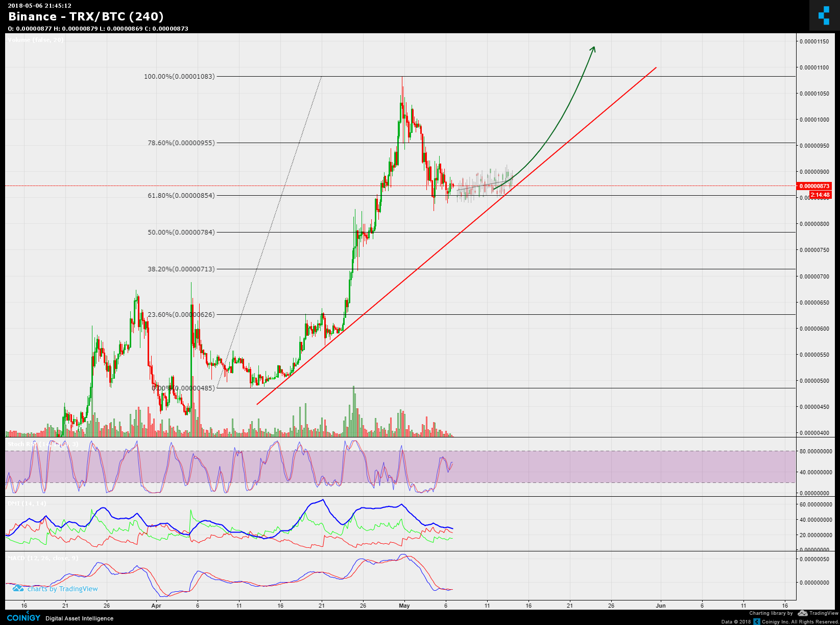Click the 0.00000550 price axis label
The image size is (840, 625).
pos(814,355)
